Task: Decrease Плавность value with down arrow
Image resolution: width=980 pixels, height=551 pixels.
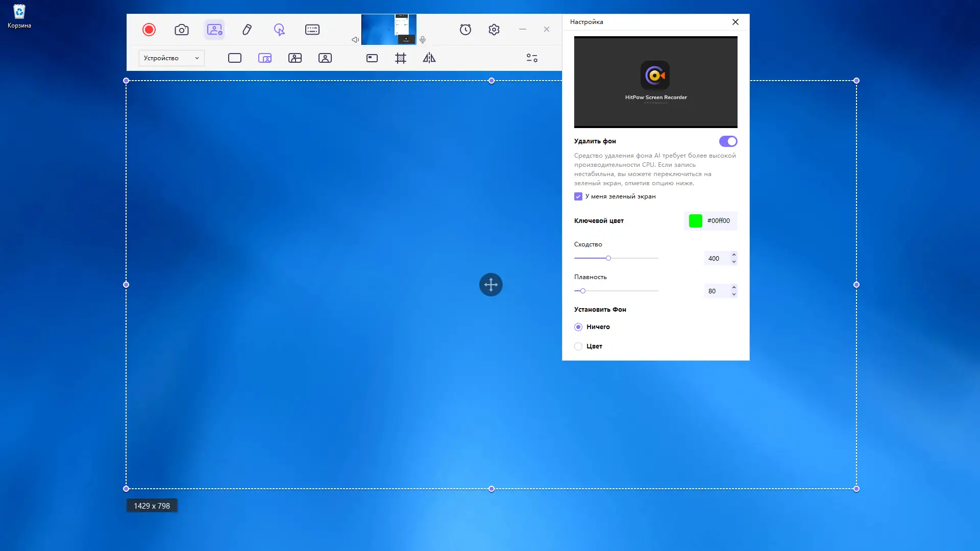Action: [x=734, y=294]
